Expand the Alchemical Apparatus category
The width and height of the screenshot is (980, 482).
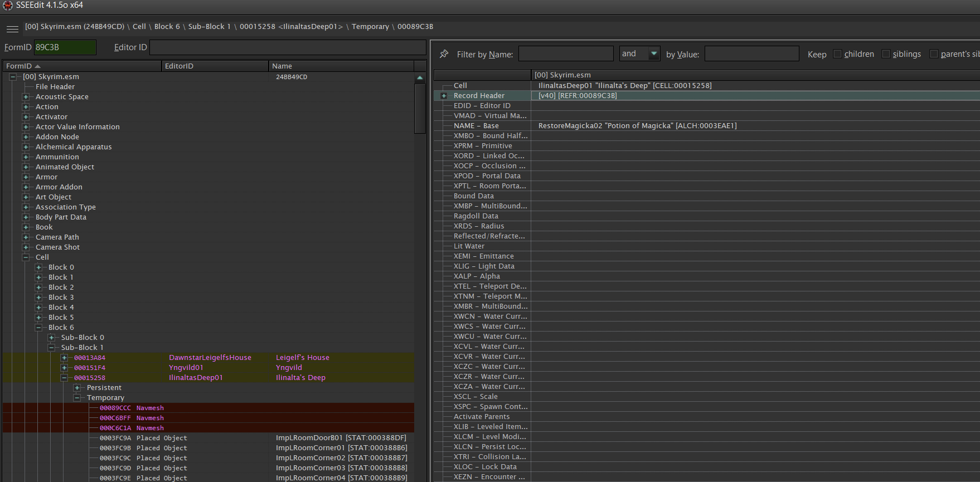click(26, 147)
